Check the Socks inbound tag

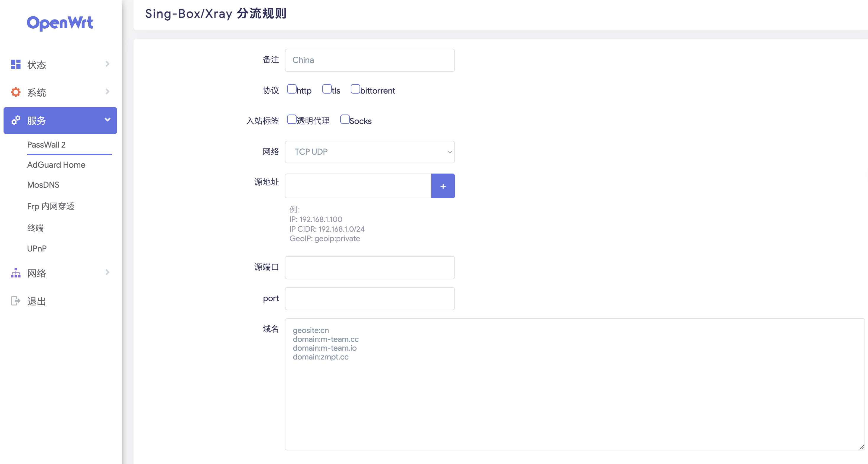coord(345,120)
